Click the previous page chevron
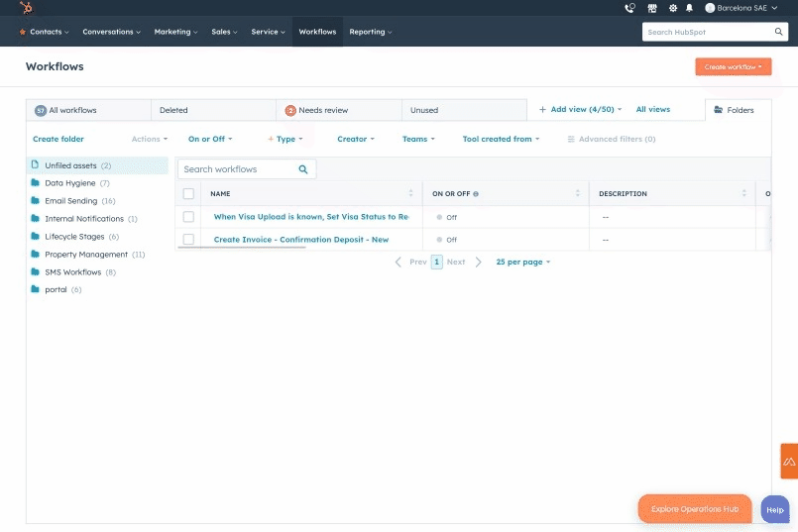The height and width of the screenshot is (532, 798). click(x=399, y=262)
